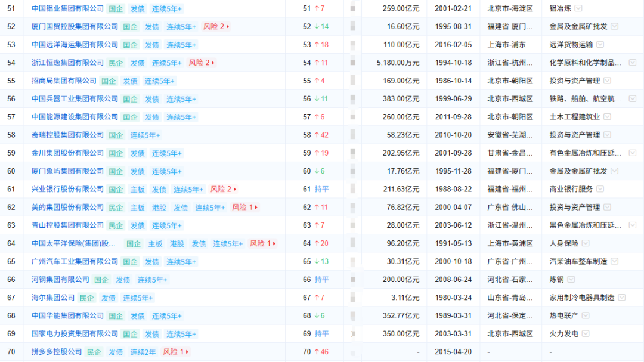Open 海尔集团公司 details
The width and height of the screenshot is (644, 362).
[53, 298]
